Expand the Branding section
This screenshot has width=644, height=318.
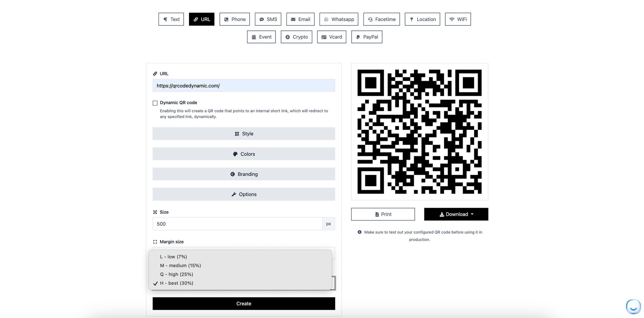click(244, 174)
